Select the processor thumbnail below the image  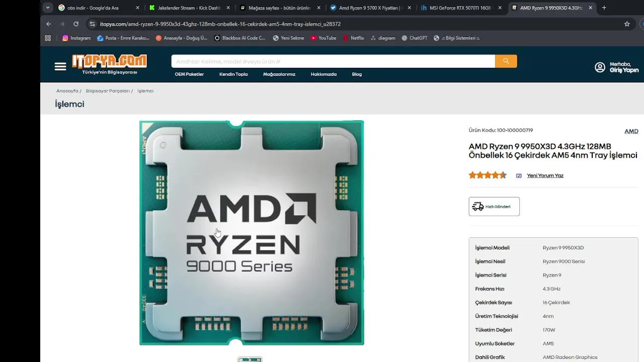coord(250,359)
